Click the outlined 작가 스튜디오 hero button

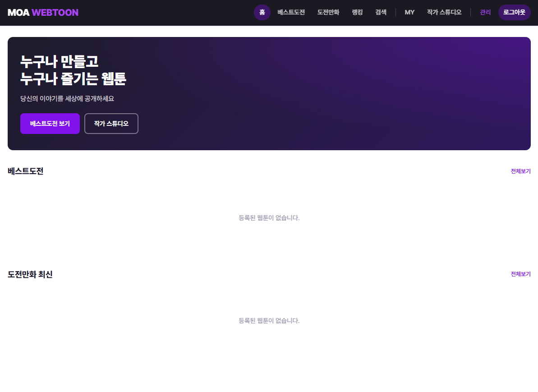click(x=111, y=123)
